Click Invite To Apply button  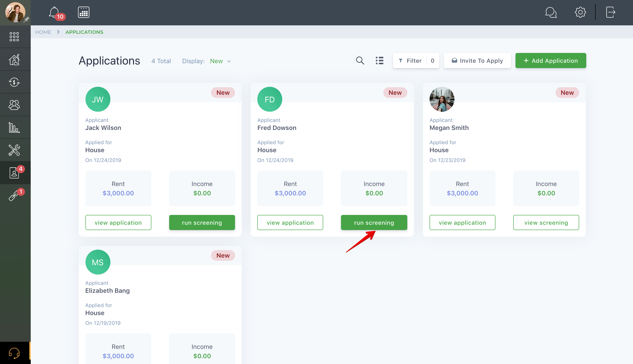point(477,61)
